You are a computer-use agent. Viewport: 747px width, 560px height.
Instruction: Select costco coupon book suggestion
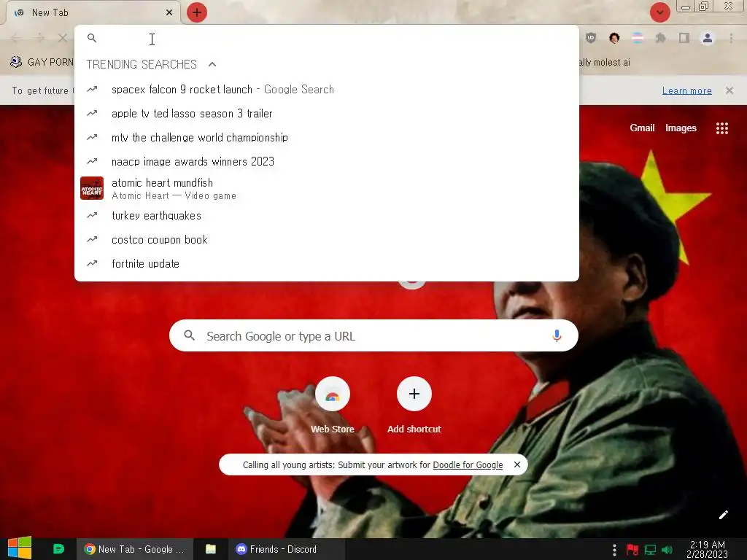tap(327, 239)
